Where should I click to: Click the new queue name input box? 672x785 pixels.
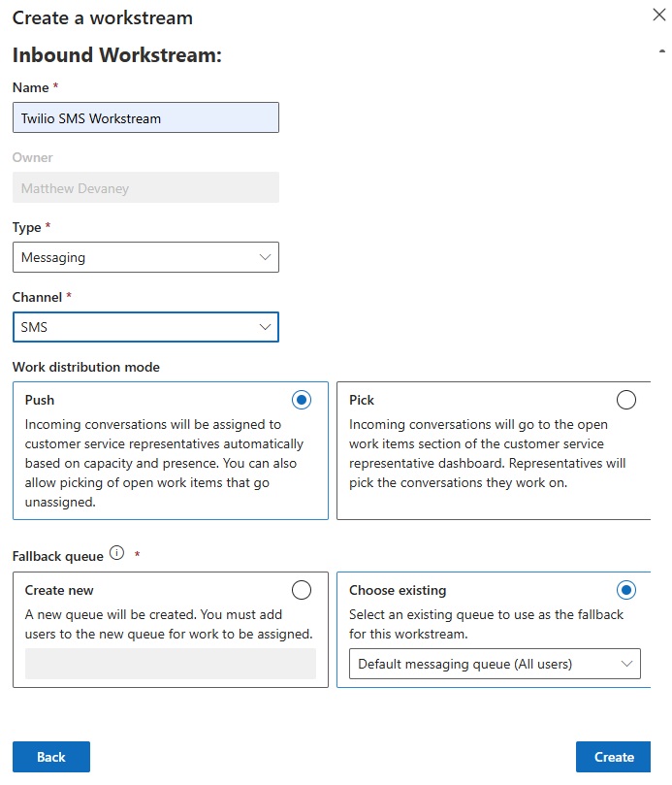point(170,664)
